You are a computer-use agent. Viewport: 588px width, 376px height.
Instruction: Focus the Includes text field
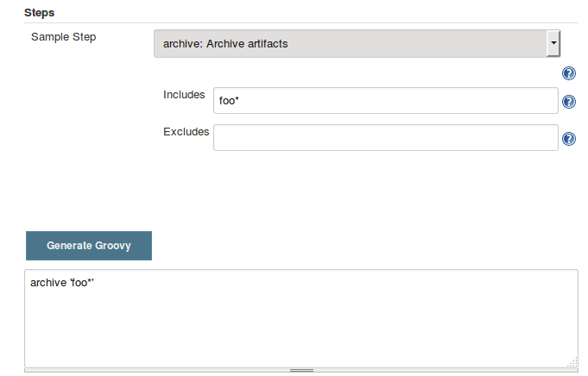385,101
